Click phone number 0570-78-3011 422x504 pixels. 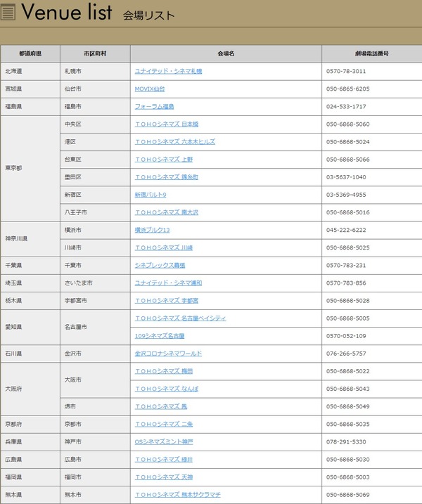(x=346, y=72)
